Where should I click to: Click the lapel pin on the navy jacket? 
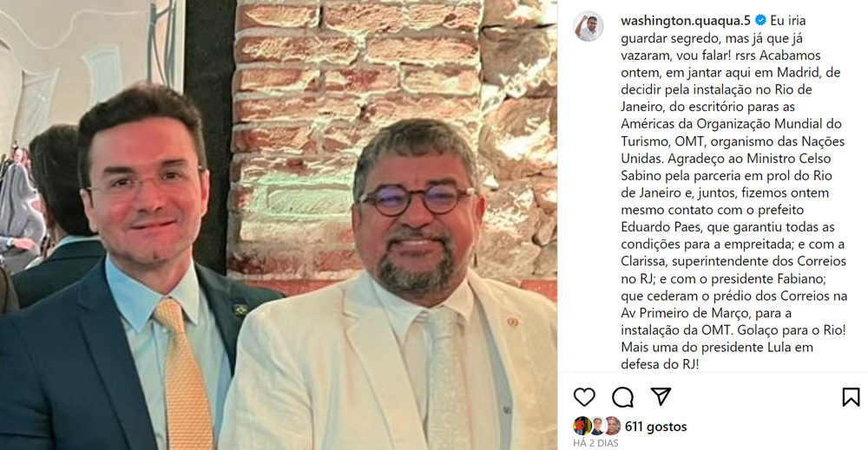[240, 310]
